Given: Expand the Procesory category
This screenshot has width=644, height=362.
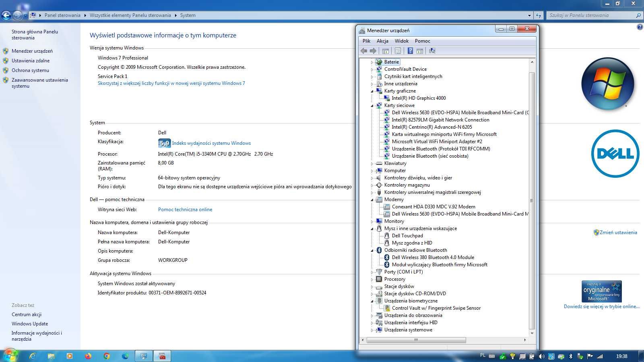Looking at the screenshot, I should click(372, 280).
